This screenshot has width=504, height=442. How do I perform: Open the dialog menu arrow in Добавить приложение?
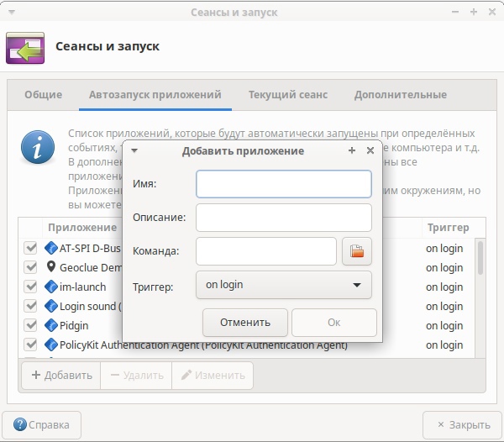[x=134, y=150]
